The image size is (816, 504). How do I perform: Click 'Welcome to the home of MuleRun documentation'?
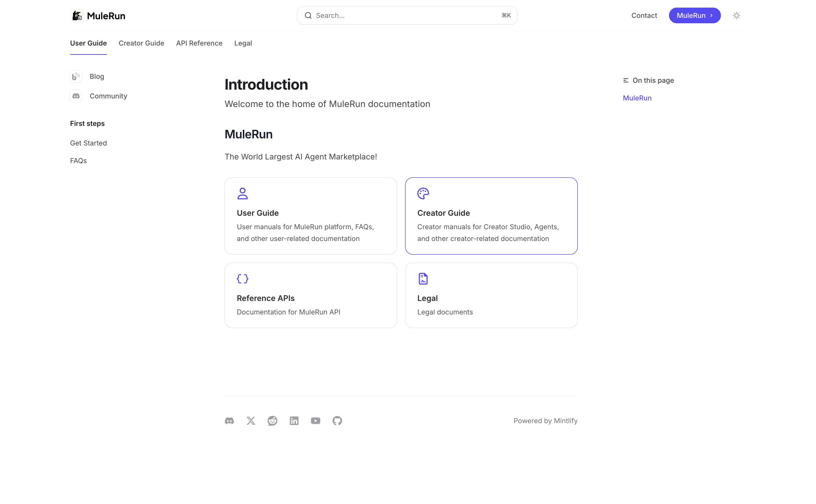[x=327, y=104]
